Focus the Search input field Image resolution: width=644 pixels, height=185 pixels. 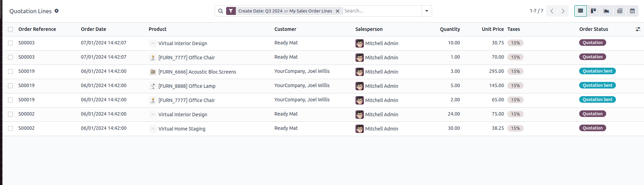[382, 11]
